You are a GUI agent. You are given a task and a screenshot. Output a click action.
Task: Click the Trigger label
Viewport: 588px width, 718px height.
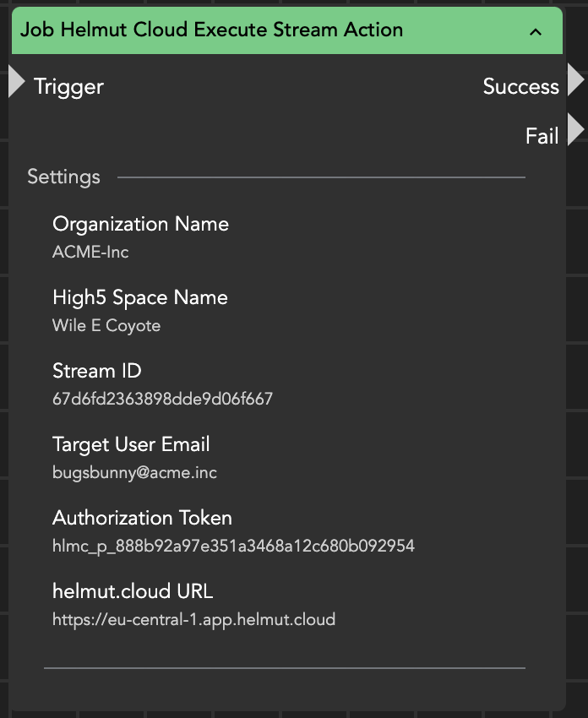68,86
